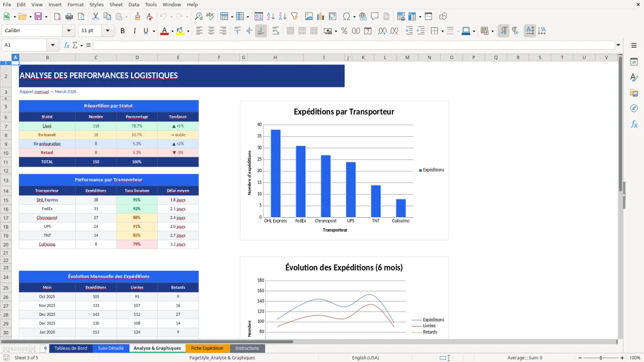Insert Hyperlink globe icon
644x362 pixels.
click(363, 17)
